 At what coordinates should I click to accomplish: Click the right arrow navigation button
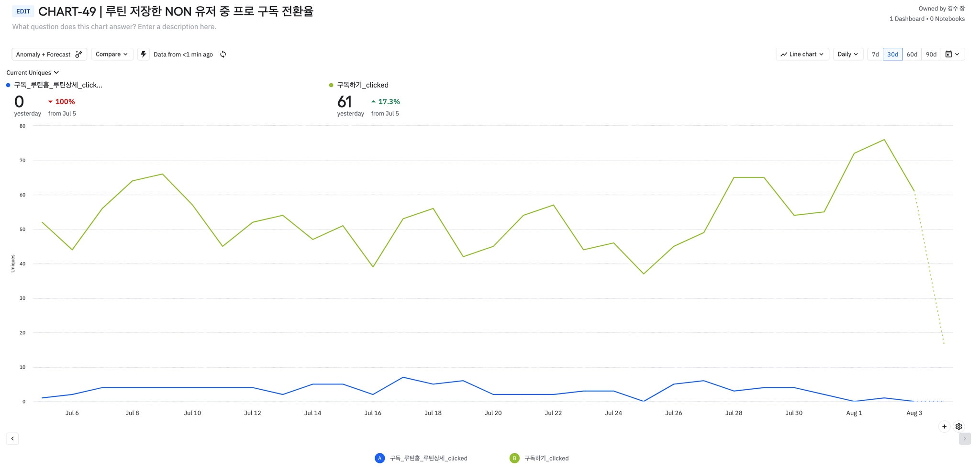964,438
